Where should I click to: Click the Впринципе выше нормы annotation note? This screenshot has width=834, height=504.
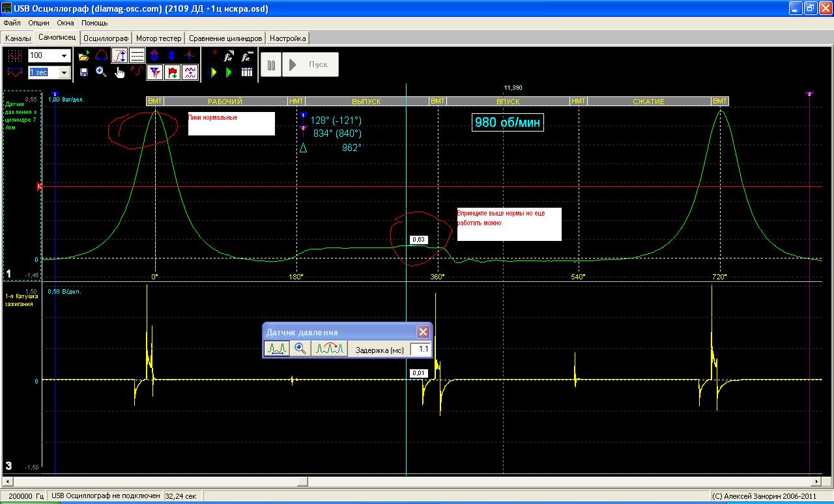click(509, 225)
